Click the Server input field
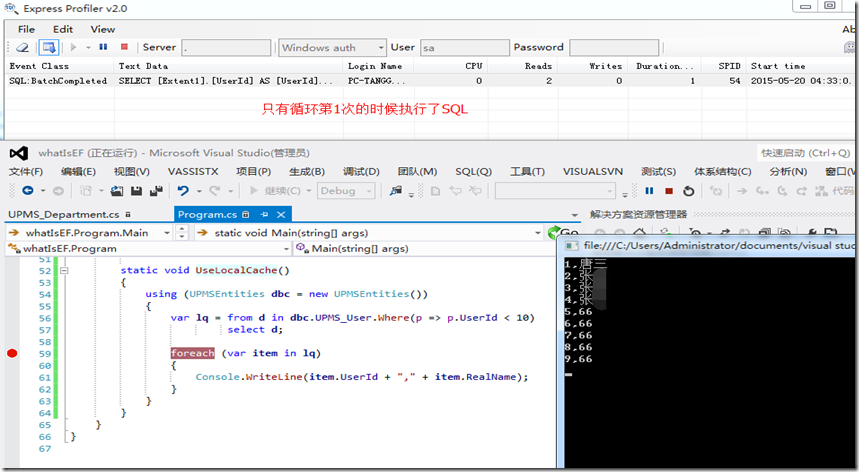Image resolution: width=859 pixels, height=472 pixels. (x=226, y=48)
